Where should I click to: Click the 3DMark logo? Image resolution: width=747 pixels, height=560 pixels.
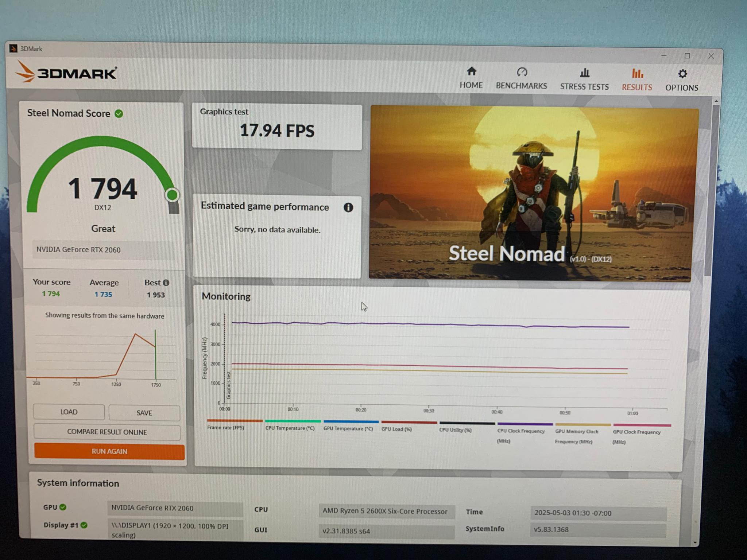click(66, 72)
